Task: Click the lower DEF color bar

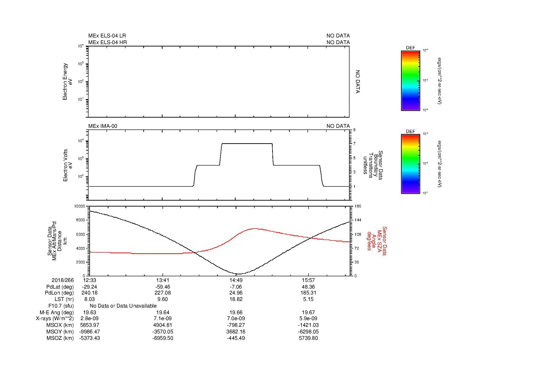Action: tap(410, 164)
